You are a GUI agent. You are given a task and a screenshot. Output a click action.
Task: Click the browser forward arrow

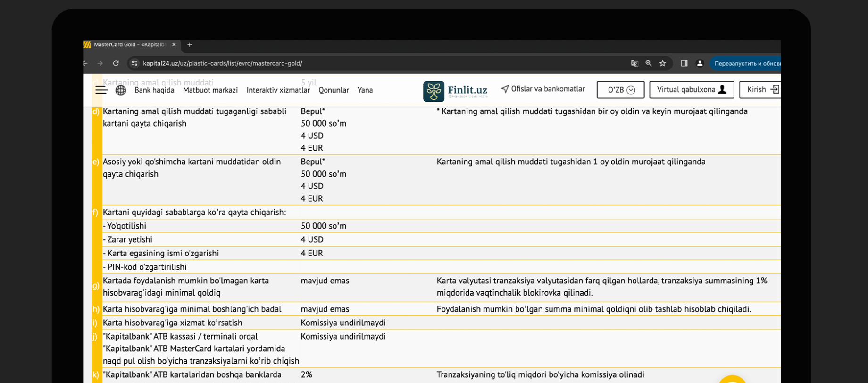coord(100,63)
